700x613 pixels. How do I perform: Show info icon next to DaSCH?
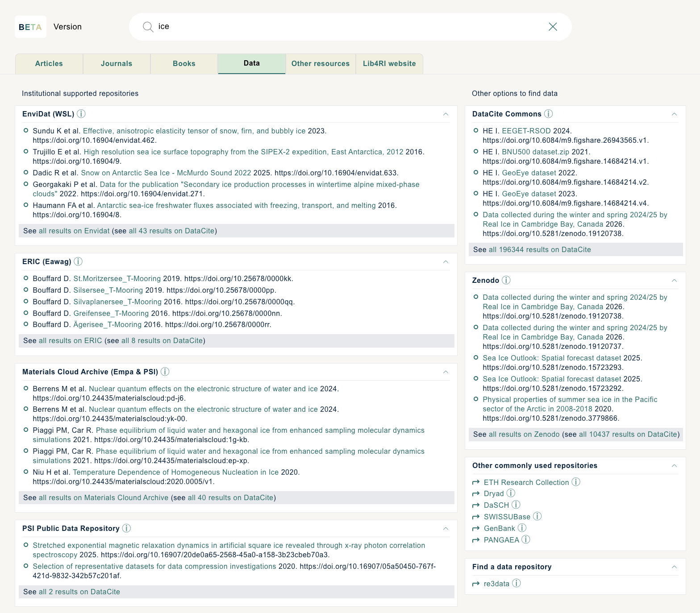tap(516, 505)
